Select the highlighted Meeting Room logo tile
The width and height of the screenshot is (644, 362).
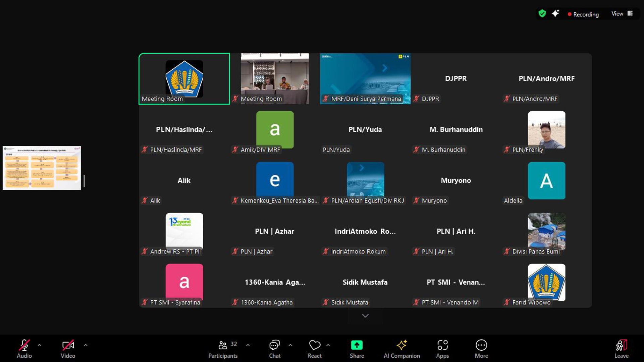(184, 79)
